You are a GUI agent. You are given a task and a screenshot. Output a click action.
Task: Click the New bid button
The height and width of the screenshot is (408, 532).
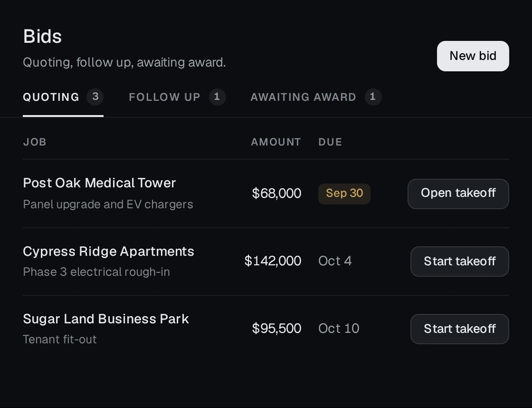[x=473, y=56]
